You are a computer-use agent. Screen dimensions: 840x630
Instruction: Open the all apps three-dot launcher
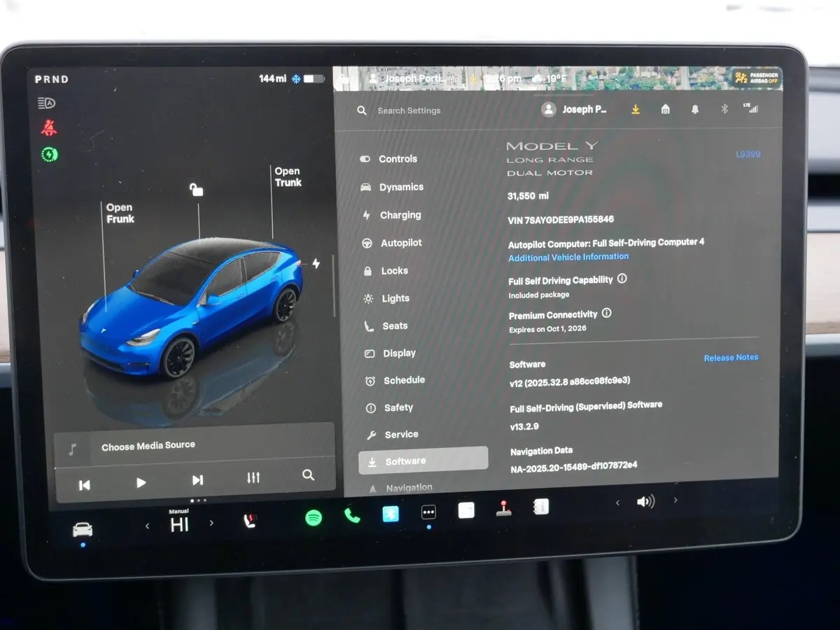click(x=428, y=512)
